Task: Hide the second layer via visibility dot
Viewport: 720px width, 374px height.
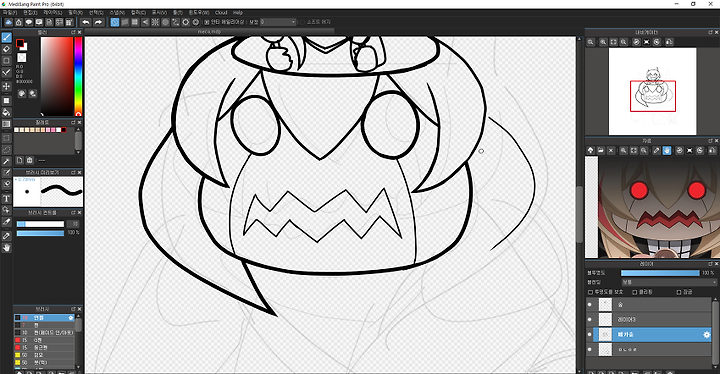Action: pyautogui.click(x=590, y=319)
